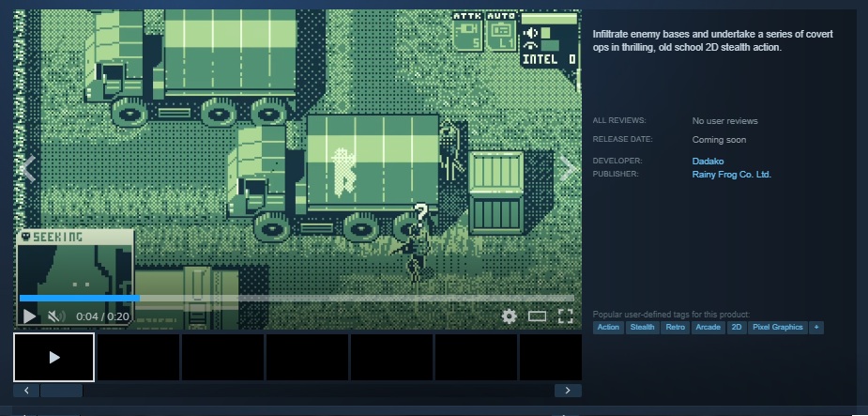Go to next media with right arrow
Viewport: 868px width, 416px height.
[568, 169]
